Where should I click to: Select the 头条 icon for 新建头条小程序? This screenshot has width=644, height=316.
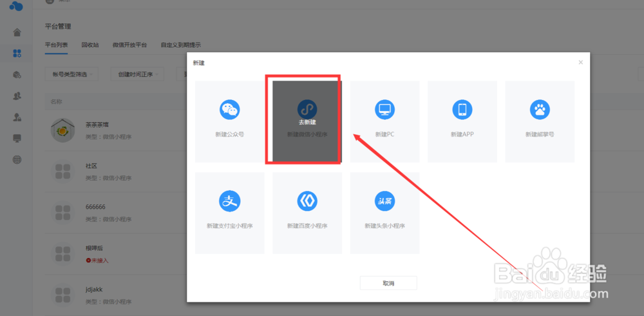click(x=385, y=201)
